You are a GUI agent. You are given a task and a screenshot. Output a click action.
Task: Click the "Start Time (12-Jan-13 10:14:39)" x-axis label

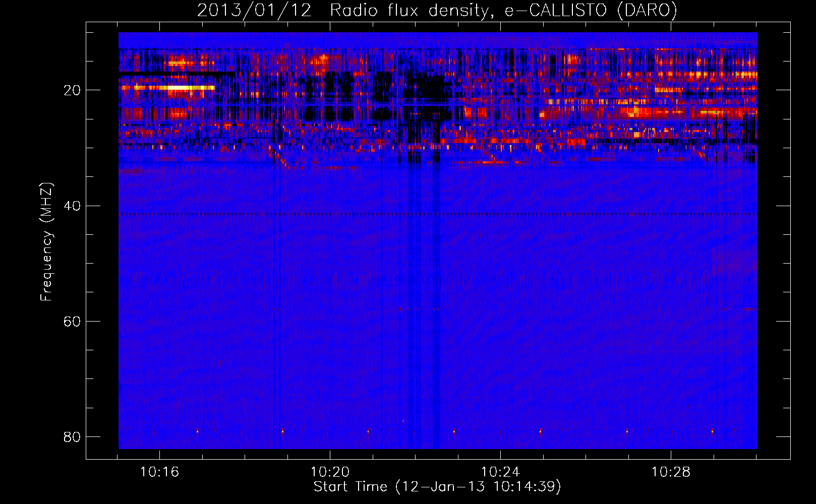click(x=437, y=487)
